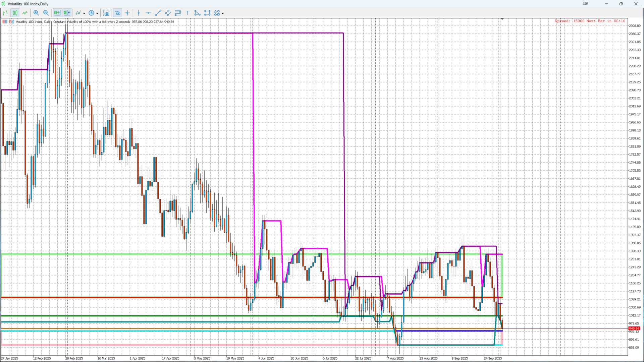Switch chart to line chart style

pos(25,13)
